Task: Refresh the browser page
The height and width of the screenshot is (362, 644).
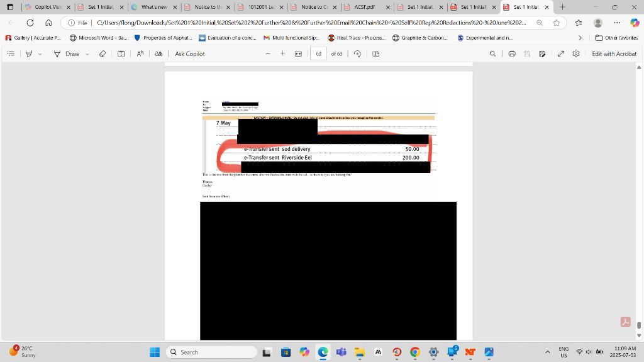Action: coord(30,23)
